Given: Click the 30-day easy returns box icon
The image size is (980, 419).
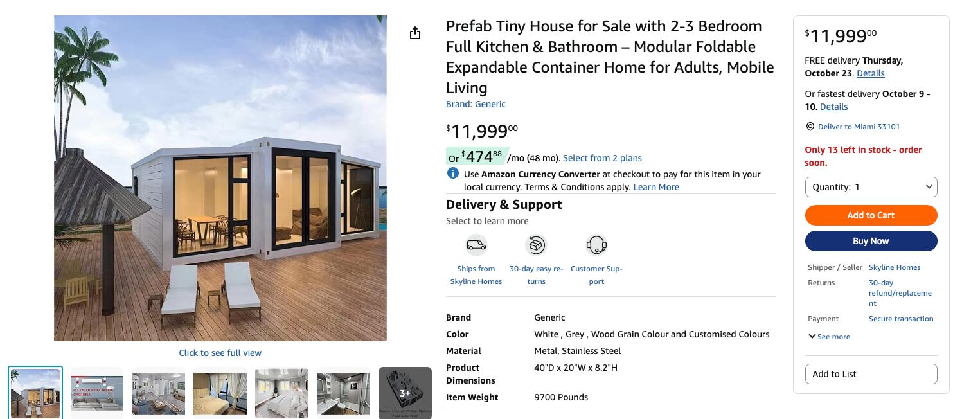Looking at the screenshot, I should tap(536, 245).
